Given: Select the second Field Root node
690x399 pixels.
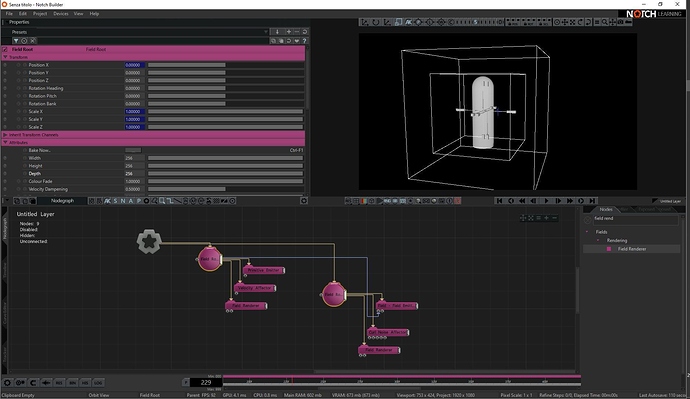Looking at the screenshot, I should pyautogui.click(x=334, y=294).
